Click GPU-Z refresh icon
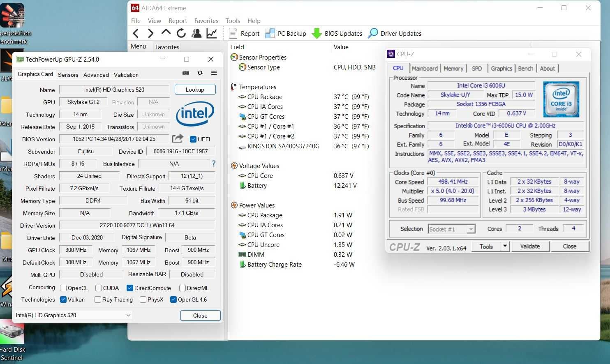The width and height of the screenshot is (610, 364). click(x=200, y=73)
